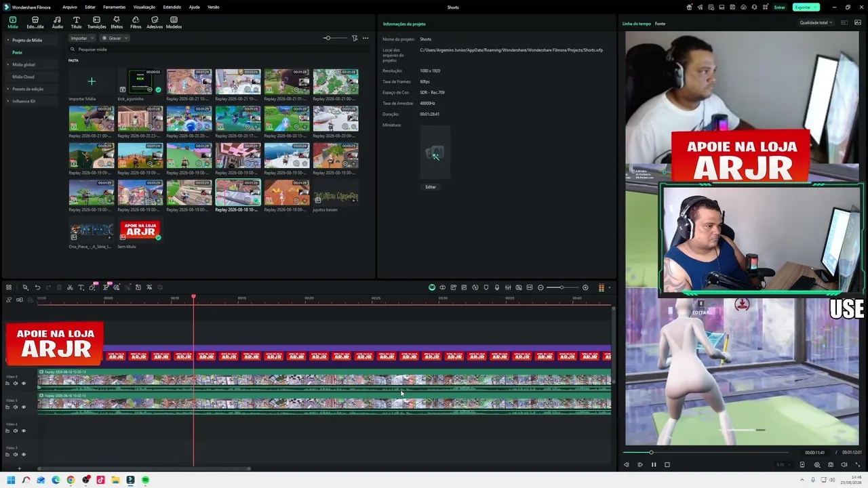Undo the last timeline action

point(37,287)
